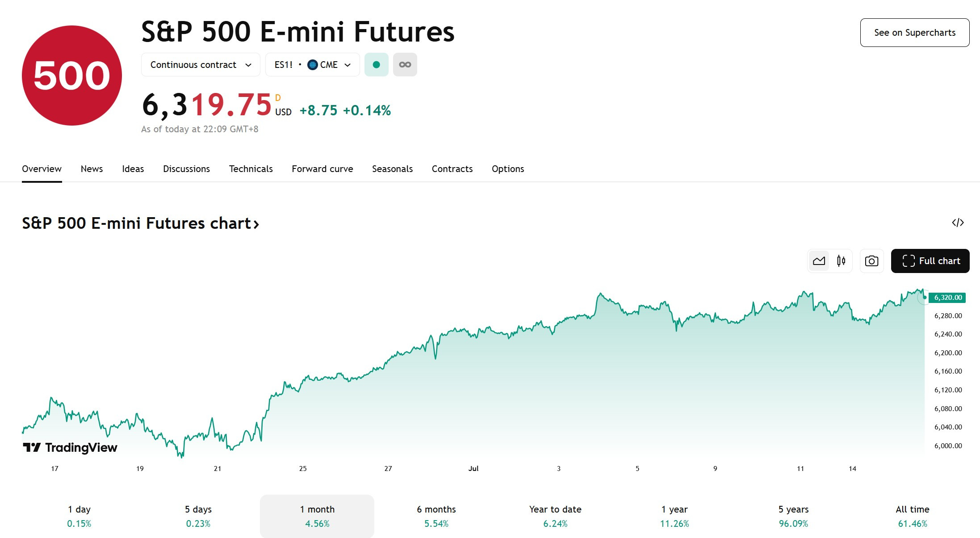Click the See on Supercharts button
The width and height of the screenshot is (980, 538).
point(915,33)
